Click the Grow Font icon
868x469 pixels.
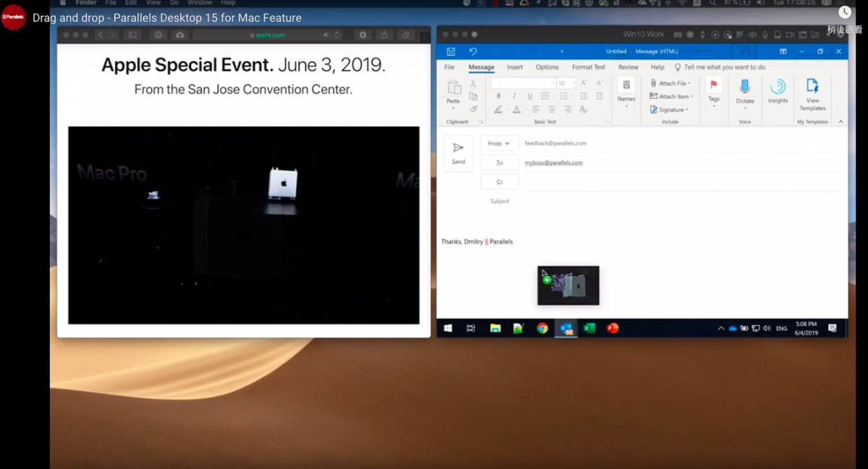(x=584, y=83)
